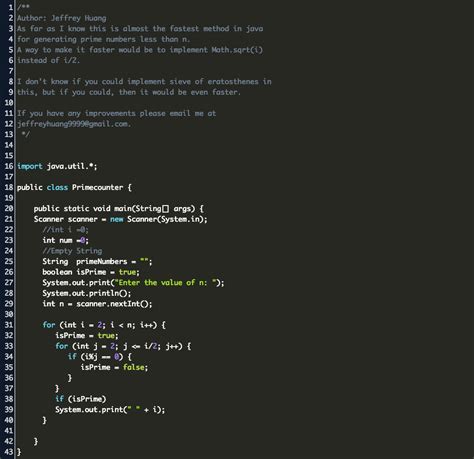Click the '//Empty String' comment
This screenshot has width=474, height=459.
click(x=72, y=251)
